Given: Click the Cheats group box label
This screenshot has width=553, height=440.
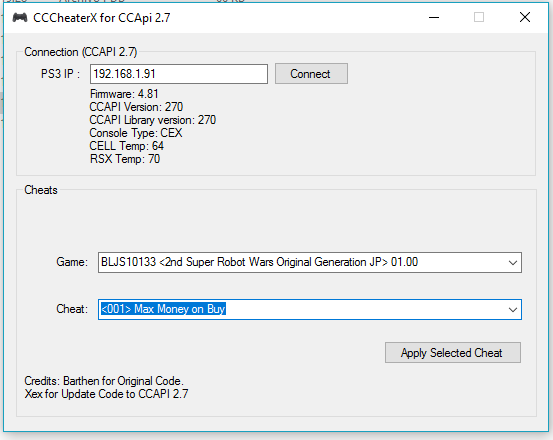Looking at the screenshot, I should [41, 190].
